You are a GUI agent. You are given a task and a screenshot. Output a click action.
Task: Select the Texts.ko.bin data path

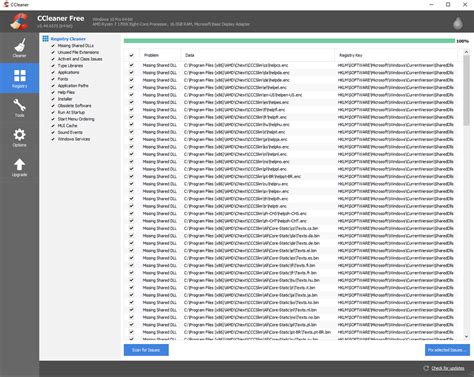[x=251, y=302]
